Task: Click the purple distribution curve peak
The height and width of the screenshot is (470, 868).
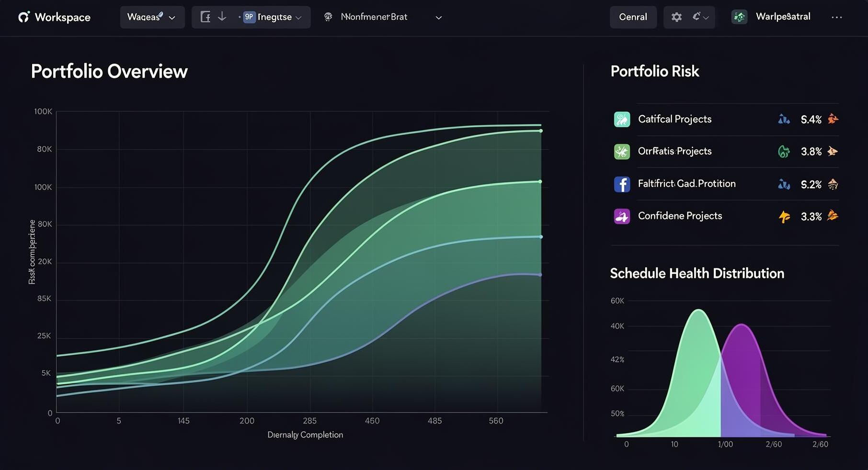Action: [742, 325]
